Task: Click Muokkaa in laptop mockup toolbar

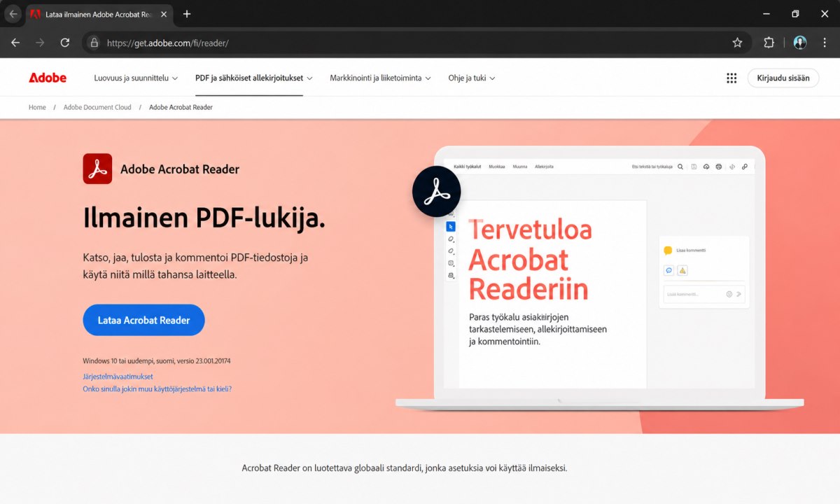Action: tap(497, 167)
